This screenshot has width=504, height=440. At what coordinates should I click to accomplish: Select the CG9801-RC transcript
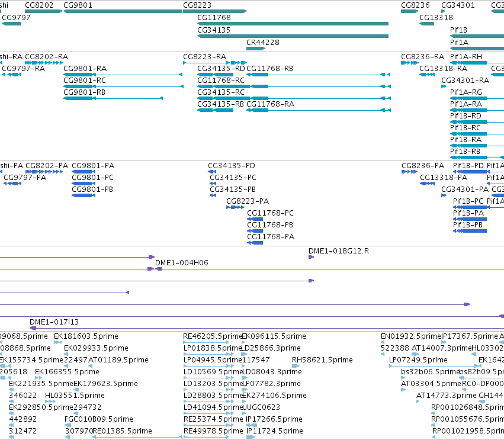(123, 86)
